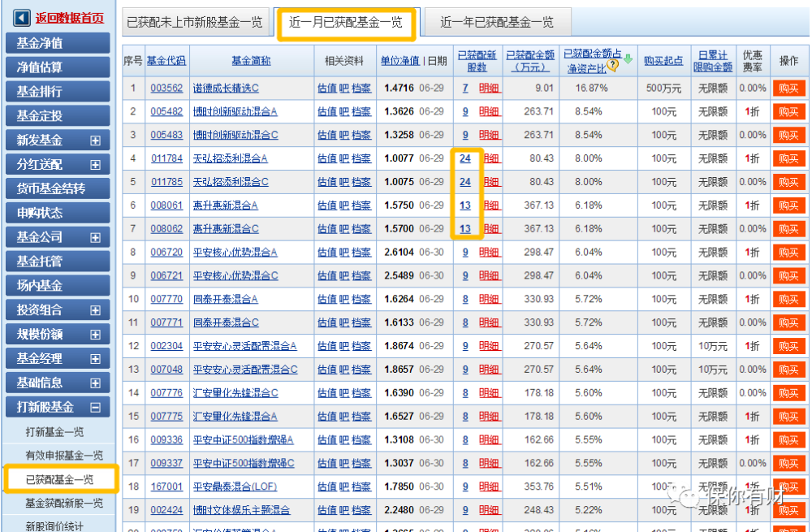Switch to 已获配未上市新股基金一览 tab

195,22
